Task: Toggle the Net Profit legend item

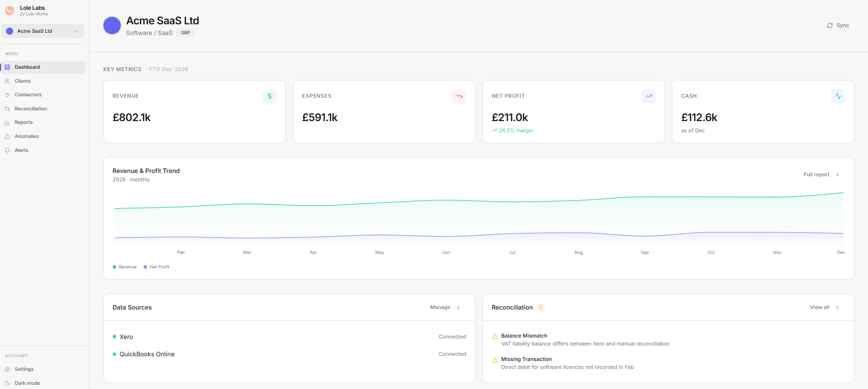Action: 156,267
